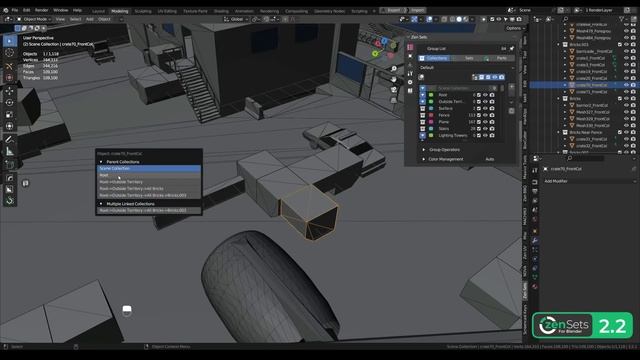This screenshot has width=640, height=360.
Task: Click the viewport zoom magnifier gizmo
Action: 393,69
